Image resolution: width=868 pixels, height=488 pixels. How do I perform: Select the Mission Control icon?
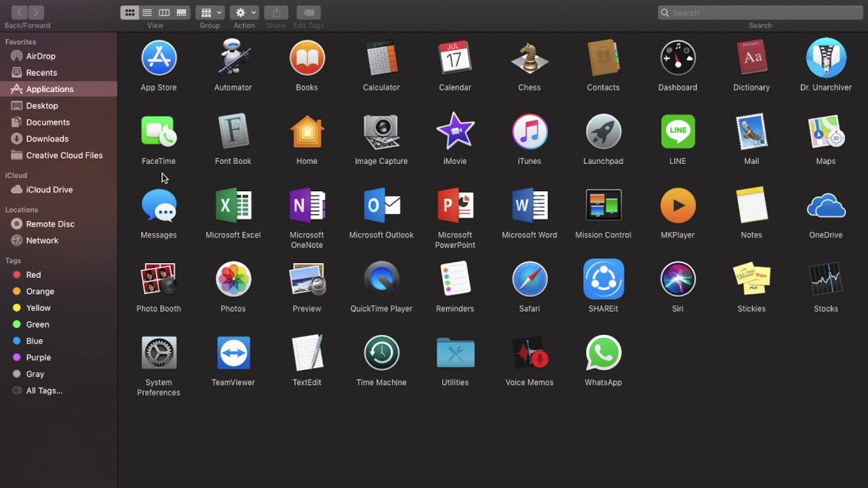coord(603,205)
